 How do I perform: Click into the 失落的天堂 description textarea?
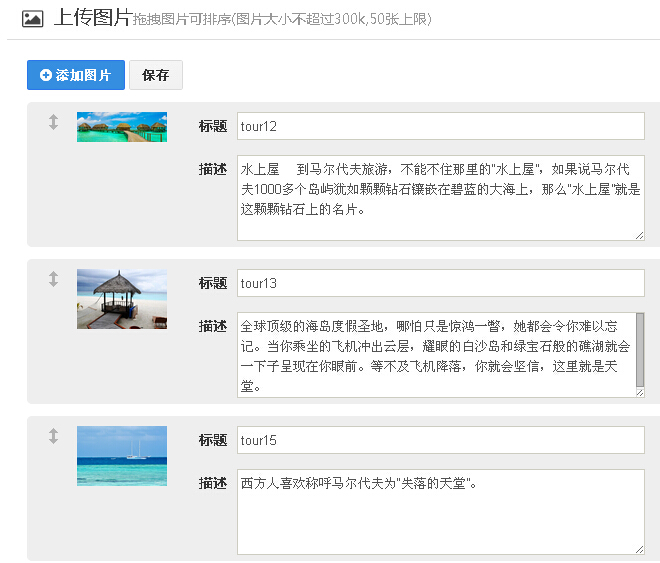[x=440, y=511]
